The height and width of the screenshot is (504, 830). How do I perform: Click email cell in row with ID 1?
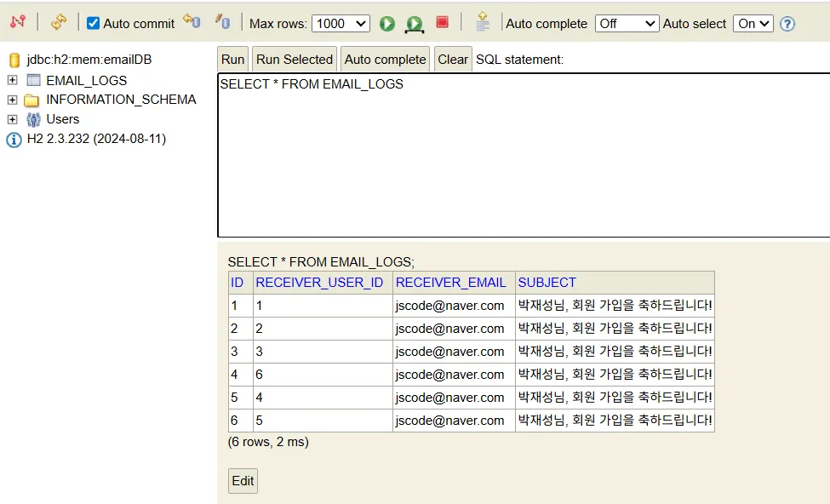(454, 306)
